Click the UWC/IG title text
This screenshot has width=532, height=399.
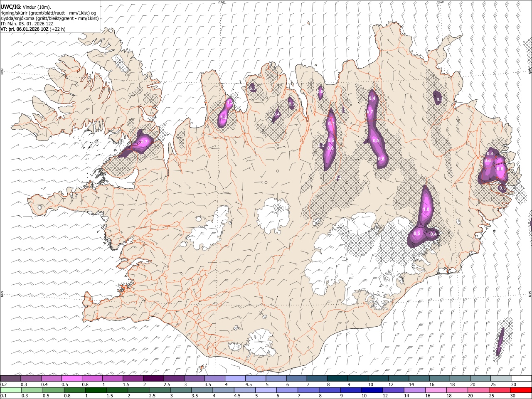point(10,7)
